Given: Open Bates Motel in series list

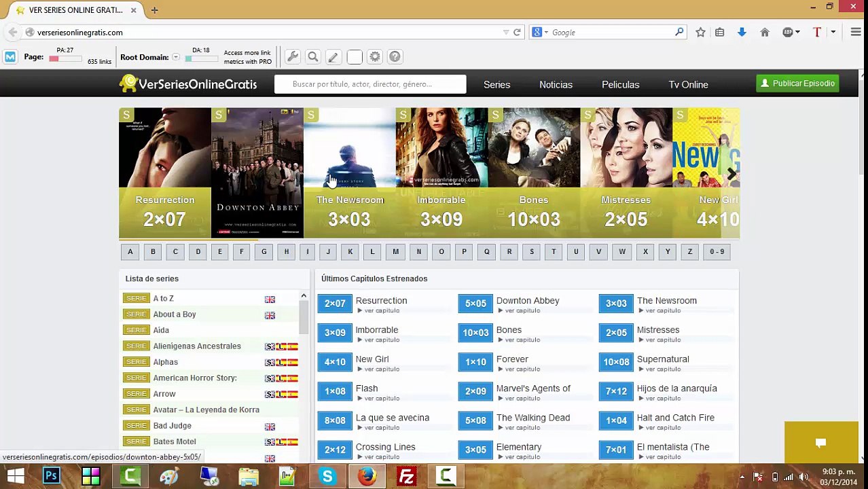Looking at the screenshot, I should pos(174,441).
